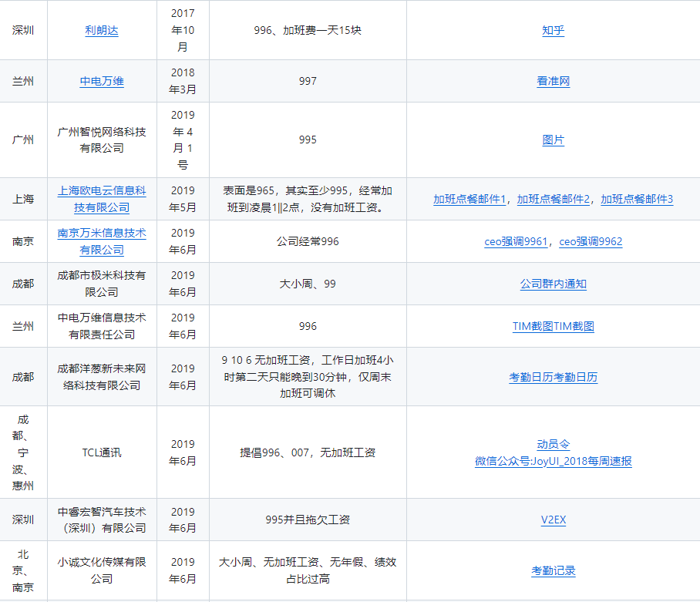The height and width of the screenshot is (602, 700).
Task: Open the 知乎 source link
Action: click(x=553, y=30)
